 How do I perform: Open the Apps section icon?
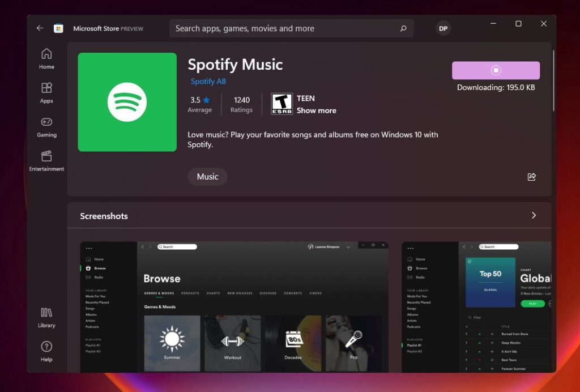pos(46,92)
